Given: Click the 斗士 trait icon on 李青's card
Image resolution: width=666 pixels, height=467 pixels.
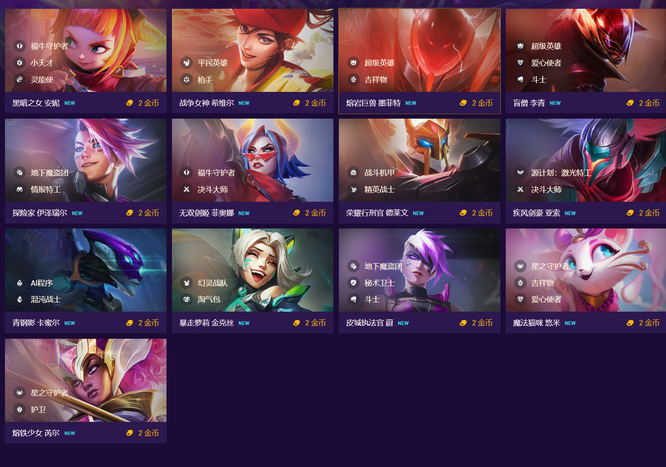Looking at the screenshot, I should coord(520,79).
